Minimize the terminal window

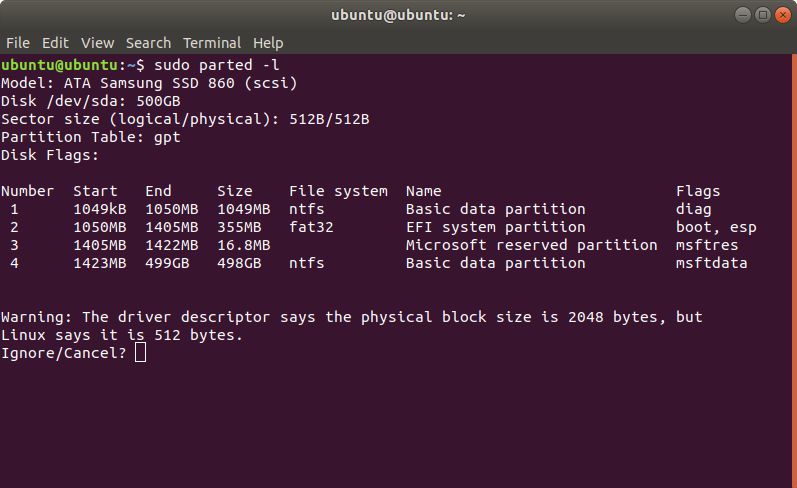[743, 15]
